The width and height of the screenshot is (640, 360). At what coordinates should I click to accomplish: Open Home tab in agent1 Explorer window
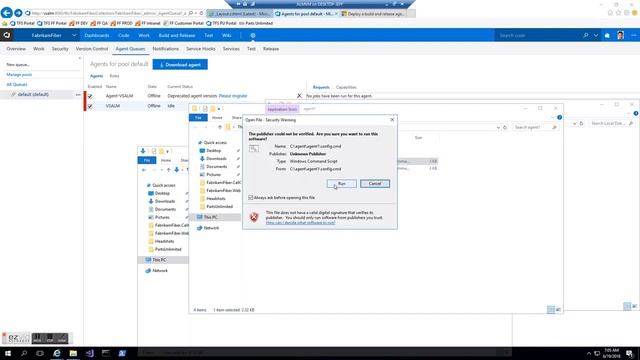pos(217,118)
